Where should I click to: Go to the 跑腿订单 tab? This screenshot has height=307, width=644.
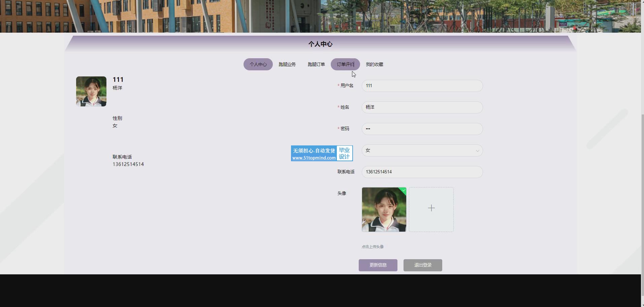coord(316,64)
